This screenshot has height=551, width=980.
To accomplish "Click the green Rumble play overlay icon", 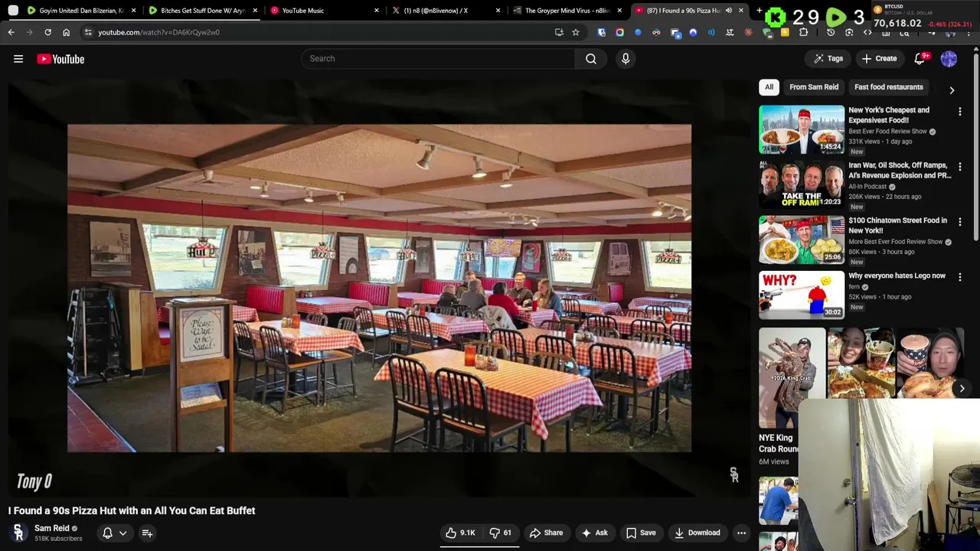I will tap(836, 17).
